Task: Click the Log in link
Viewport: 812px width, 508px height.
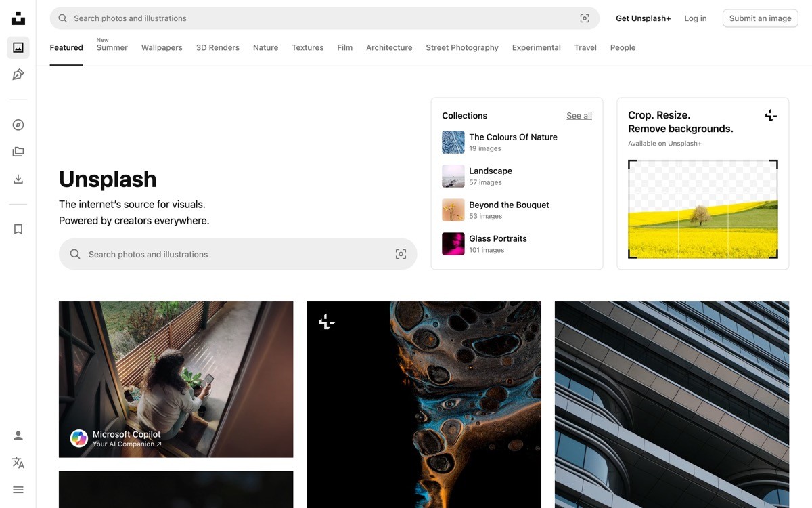Action: (696, 18)
